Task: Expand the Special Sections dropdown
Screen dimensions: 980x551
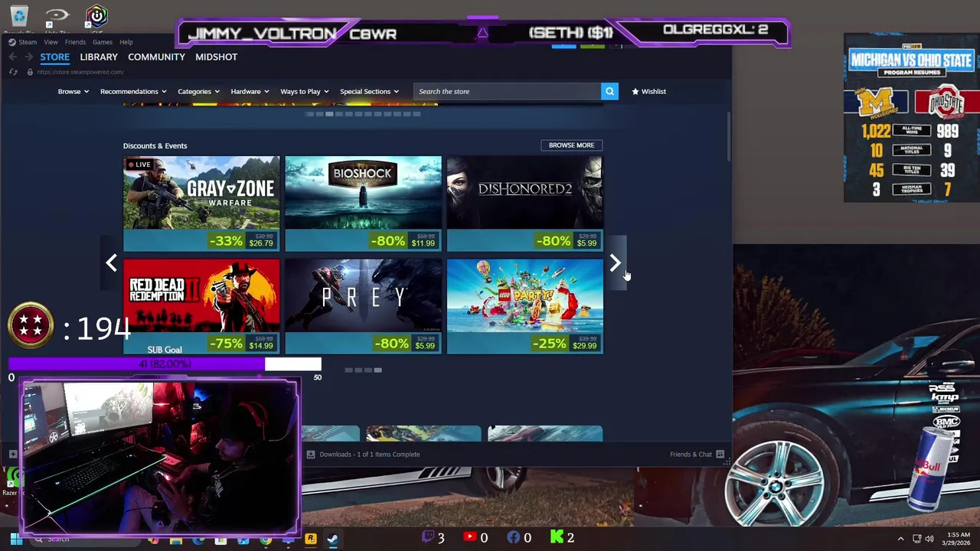Action: coord(369,91)
